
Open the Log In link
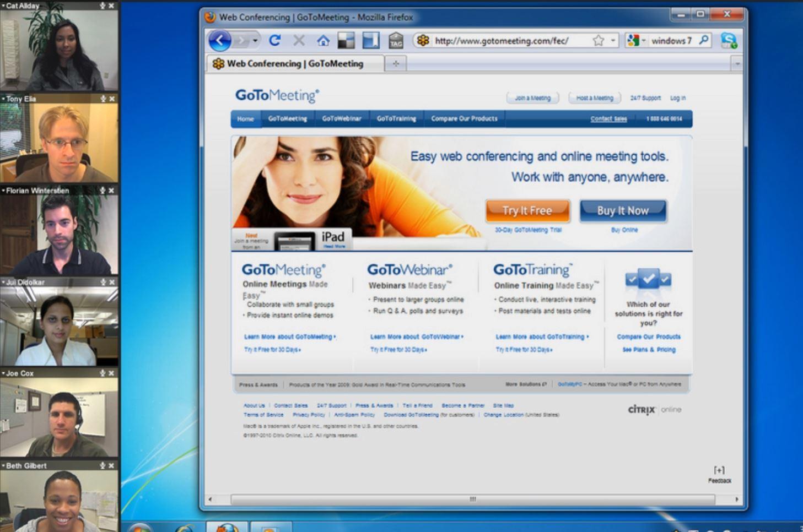(678, 98)
